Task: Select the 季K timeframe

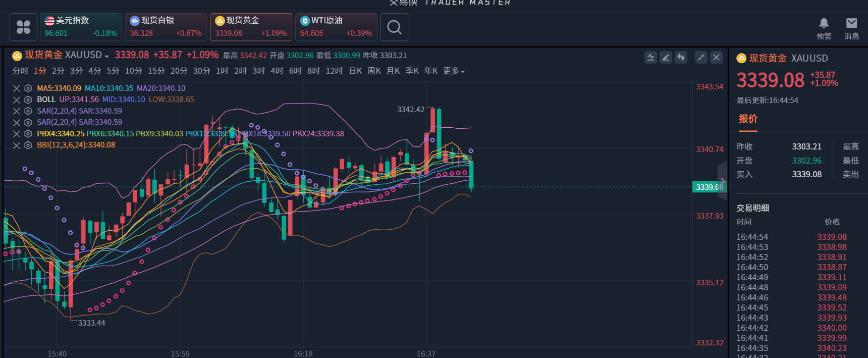Action: pyautogui.click(x=412, y=71)
